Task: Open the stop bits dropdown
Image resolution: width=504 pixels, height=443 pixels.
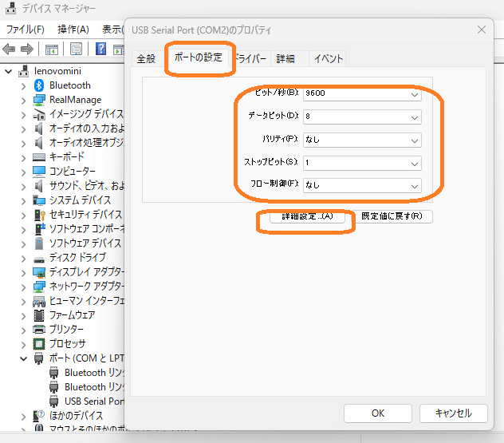Action: click(362, 164)
